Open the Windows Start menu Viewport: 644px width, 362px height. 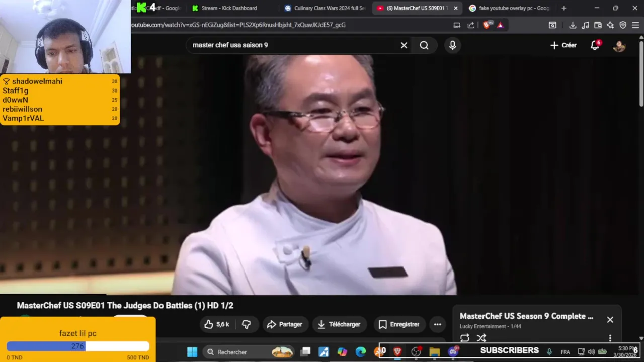click(192, 352)
